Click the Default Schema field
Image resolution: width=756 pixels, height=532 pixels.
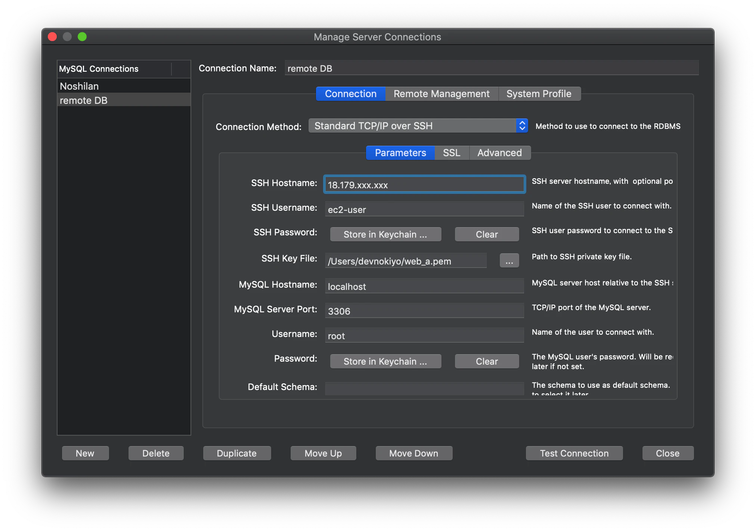coord(424,389)
